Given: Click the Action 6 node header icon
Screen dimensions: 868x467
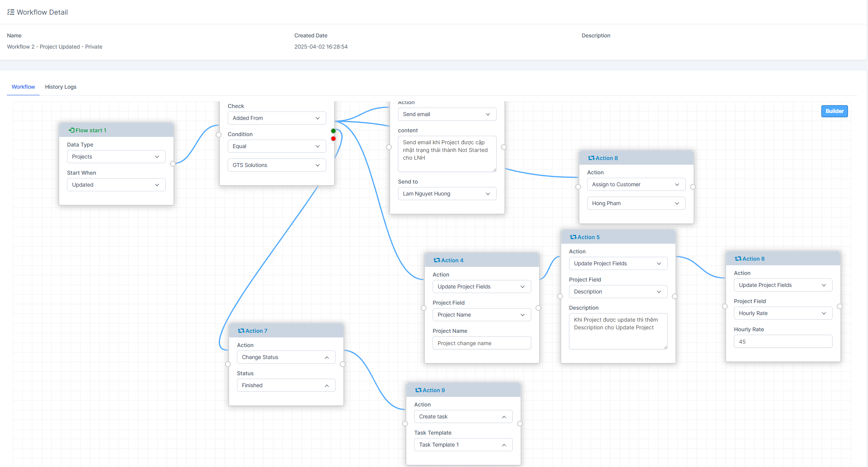Looking at the screenshot, I should tap(738, 259).
